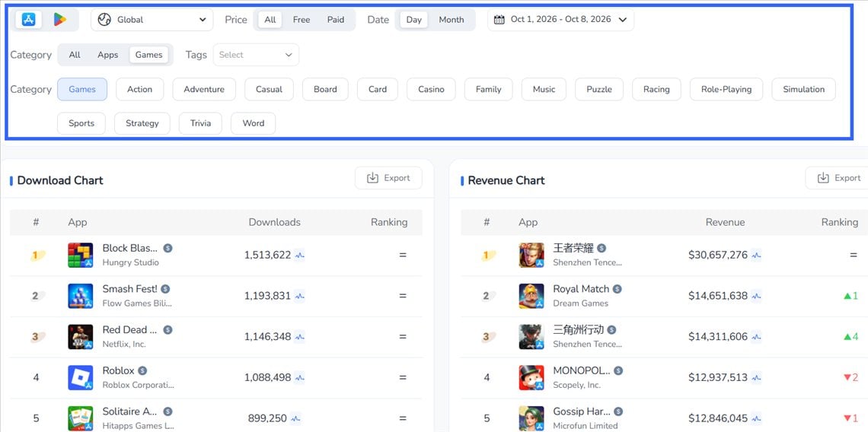This screenshot has height=432, width=868.
Task: Click the dollar badge next to Royal Match
Action: [x=617, y=289]
